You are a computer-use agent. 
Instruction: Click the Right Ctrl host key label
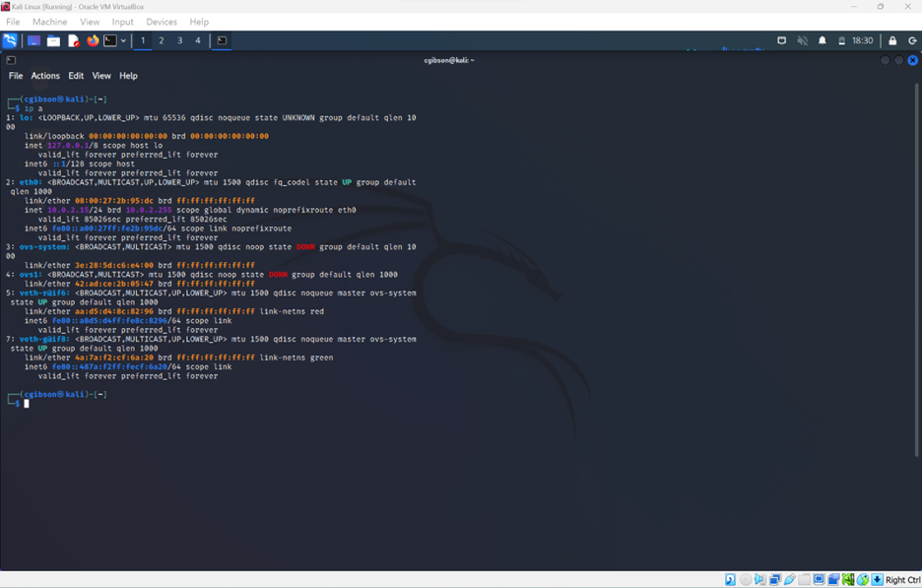(x=903, y=580)
